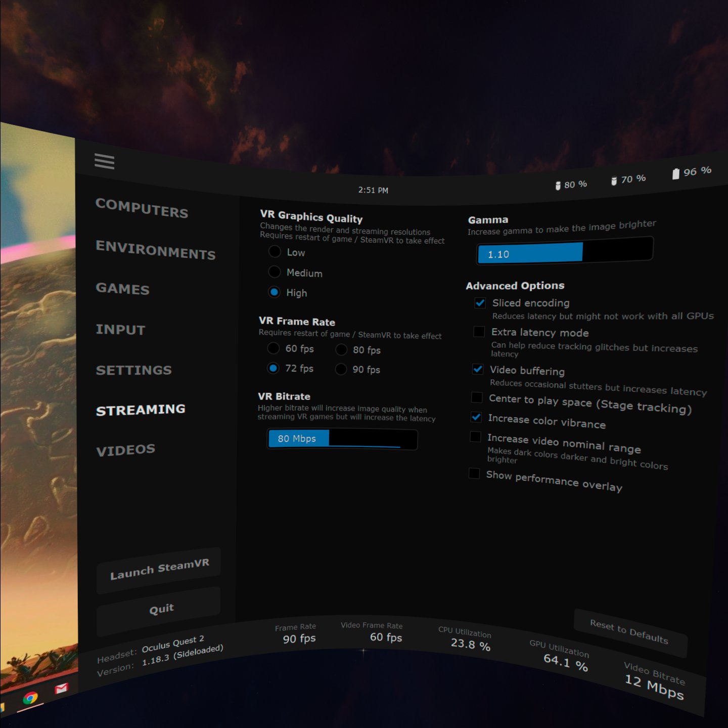This screenshot has width=728, height=728.
Task: Click Version 1.18.3 (Sideloaded) text
Action: [x=160, y=661]
